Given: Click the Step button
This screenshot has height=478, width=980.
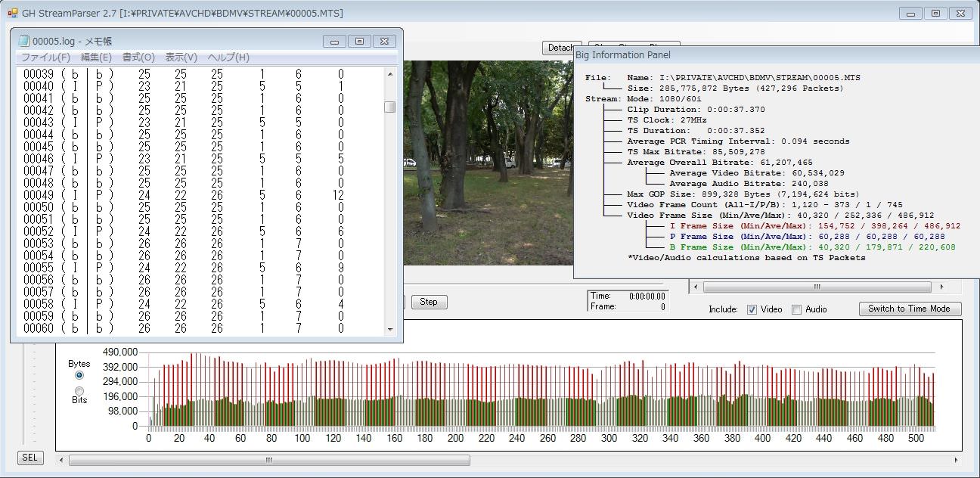Looking at the screenshot, I should point(429,302).
